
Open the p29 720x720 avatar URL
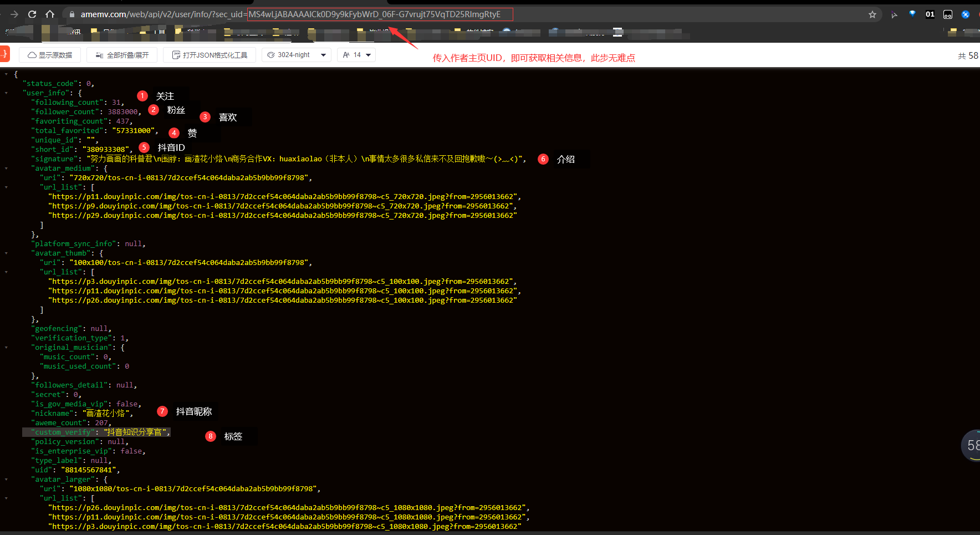(x=283, y=215)
